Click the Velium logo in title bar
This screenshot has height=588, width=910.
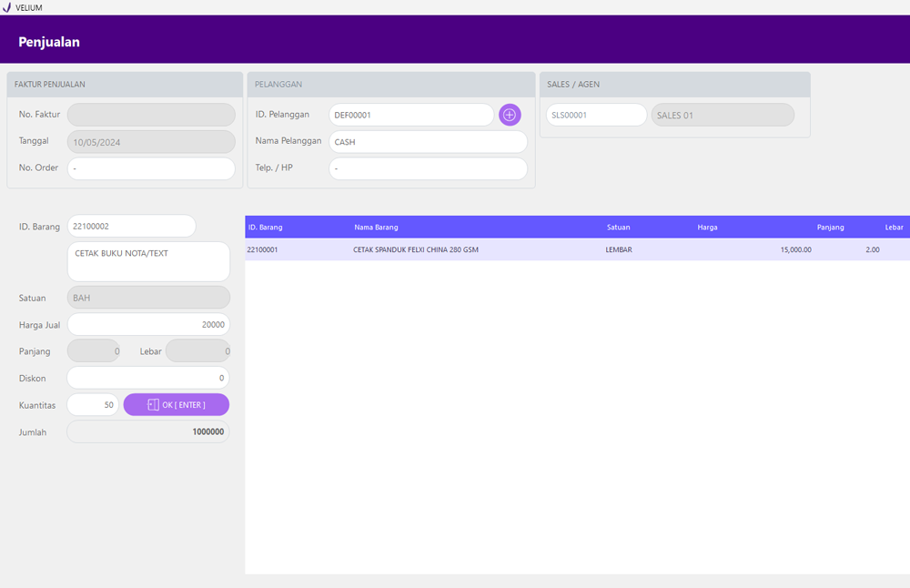tap(7, 7)
